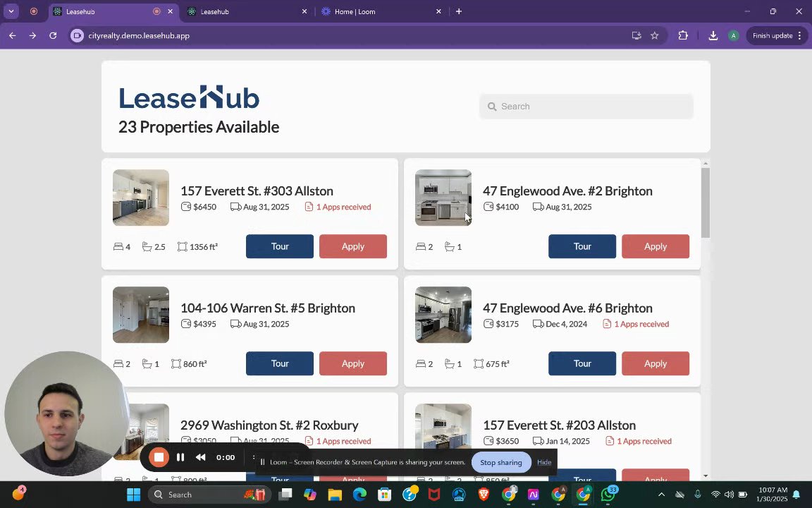Image resolution: width=812 pixels, height=508 pixels.
Task: Rewind the Loom recording
Action: (x=200, y=457)
